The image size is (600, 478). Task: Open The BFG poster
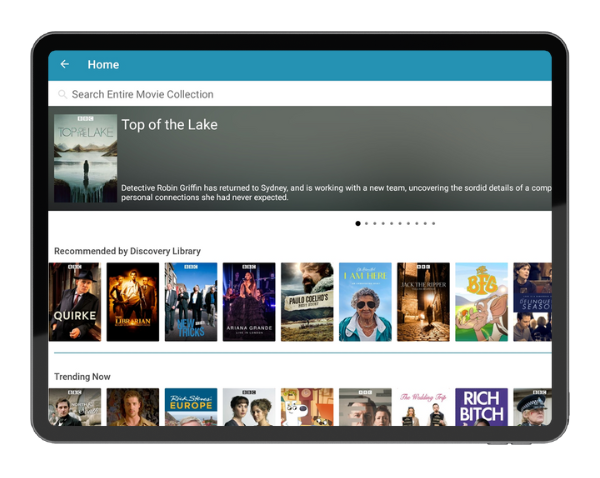[482, 302]
